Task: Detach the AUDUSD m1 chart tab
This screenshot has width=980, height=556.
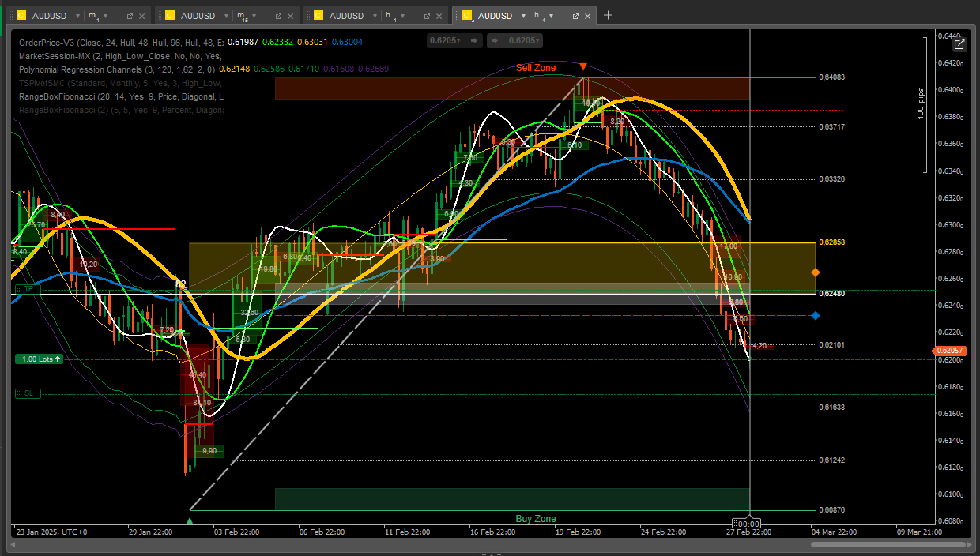Action: click(130, 16)
